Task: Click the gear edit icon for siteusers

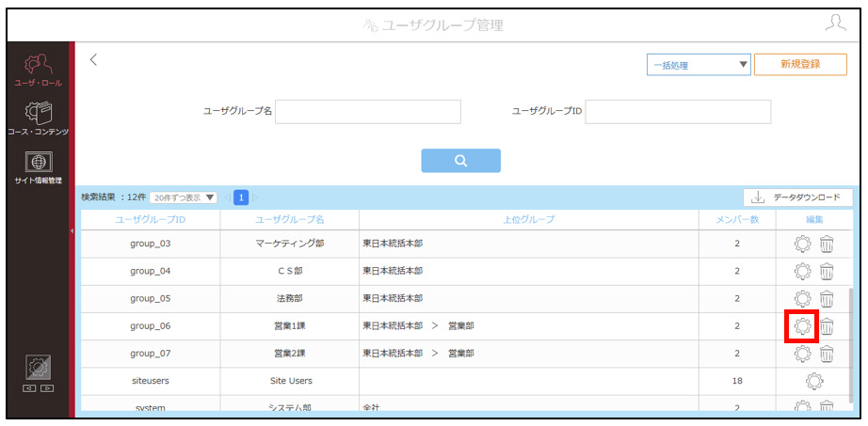Action: 814,381
